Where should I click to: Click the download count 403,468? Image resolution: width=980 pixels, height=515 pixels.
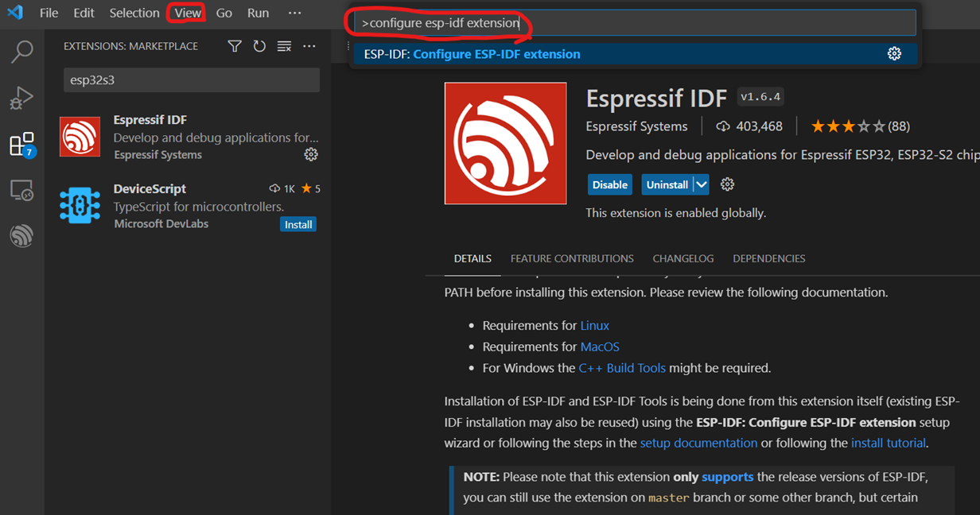pos(749,126)
